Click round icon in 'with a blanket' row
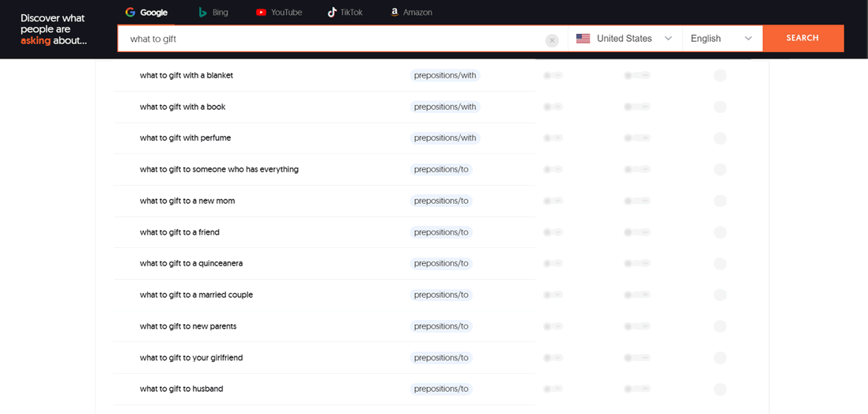The height and width of the screenshot is (414, 868). coord(719,76)
